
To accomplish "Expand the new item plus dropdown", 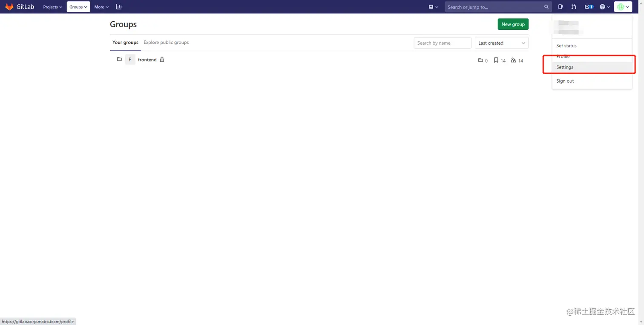I will click(433, 7).
